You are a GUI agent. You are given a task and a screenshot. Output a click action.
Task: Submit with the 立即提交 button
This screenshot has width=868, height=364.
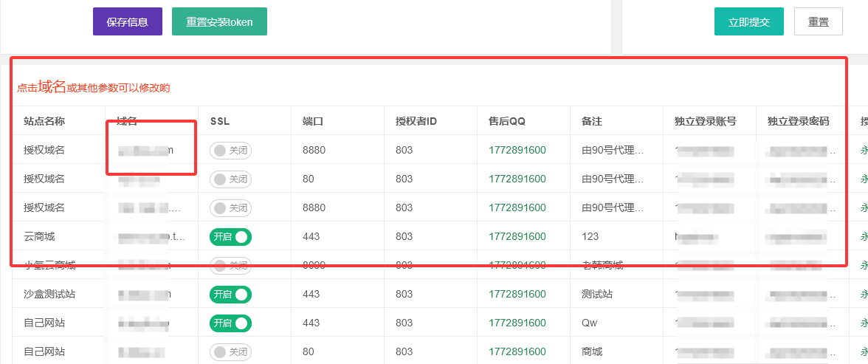click(749, 21)
